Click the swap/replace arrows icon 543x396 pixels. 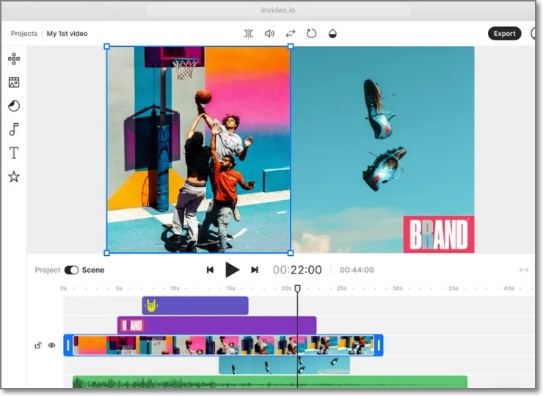291,34
